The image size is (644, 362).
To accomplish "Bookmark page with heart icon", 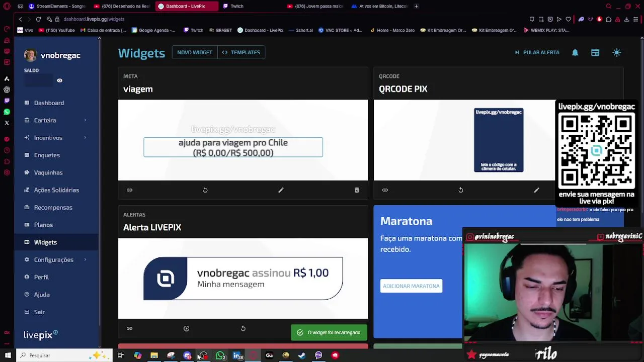I will [568, 19].
